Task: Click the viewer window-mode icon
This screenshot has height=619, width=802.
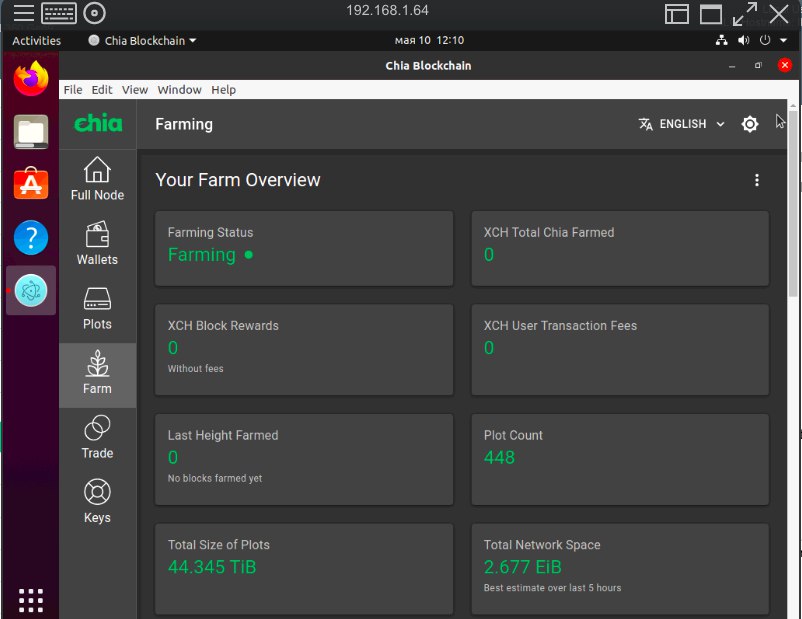Action: point(711,14)
